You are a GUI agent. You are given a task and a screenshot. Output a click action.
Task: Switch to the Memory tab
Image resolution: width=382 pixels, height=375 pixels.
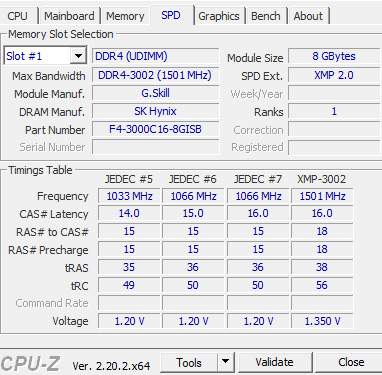coord(125,16)
